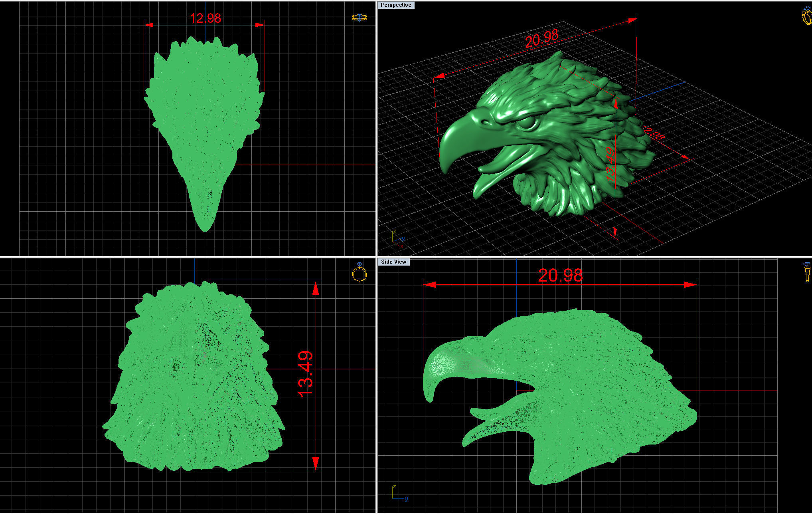Image resolution: width=812 pixels, height=514 pixels.
Task: Click the top-view ring icon in top-left viewport
Action: 359,18
